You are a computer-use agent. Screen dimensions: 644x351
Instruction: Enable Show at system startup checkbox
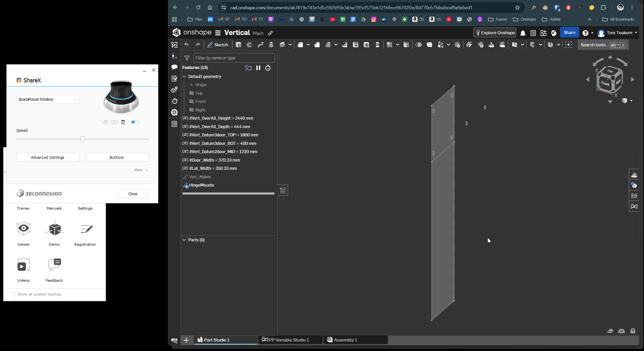click(x=13, y=294)
